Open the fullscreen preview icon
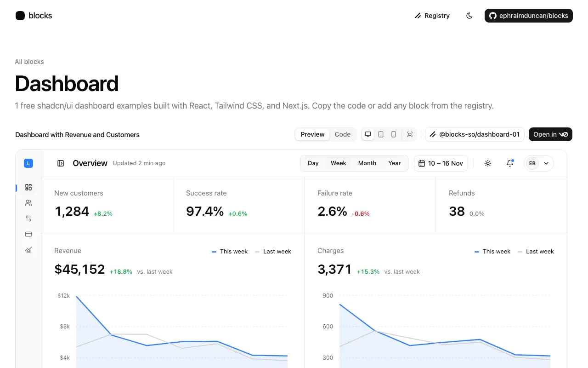 (x=410, y=134)
